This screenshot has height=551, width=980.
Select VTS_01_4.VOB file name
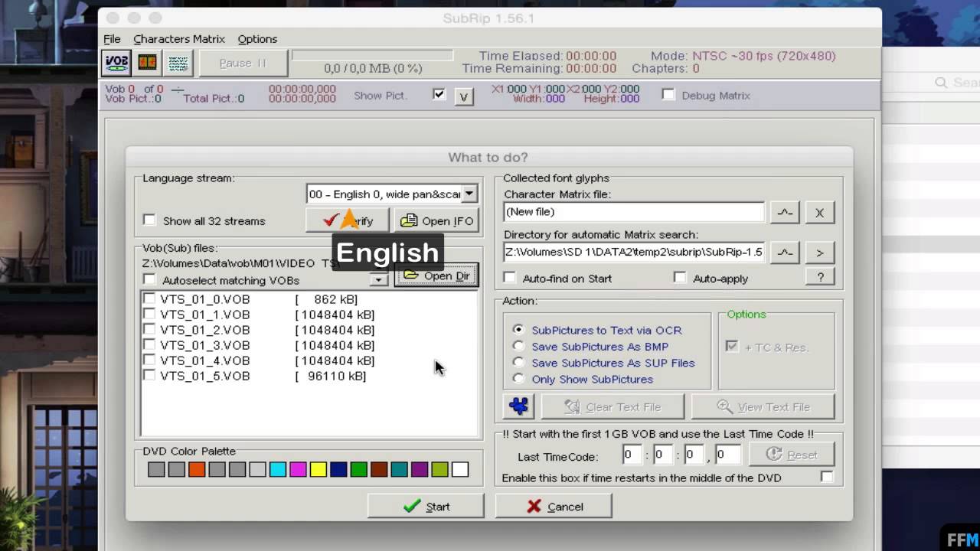(204, 360)
